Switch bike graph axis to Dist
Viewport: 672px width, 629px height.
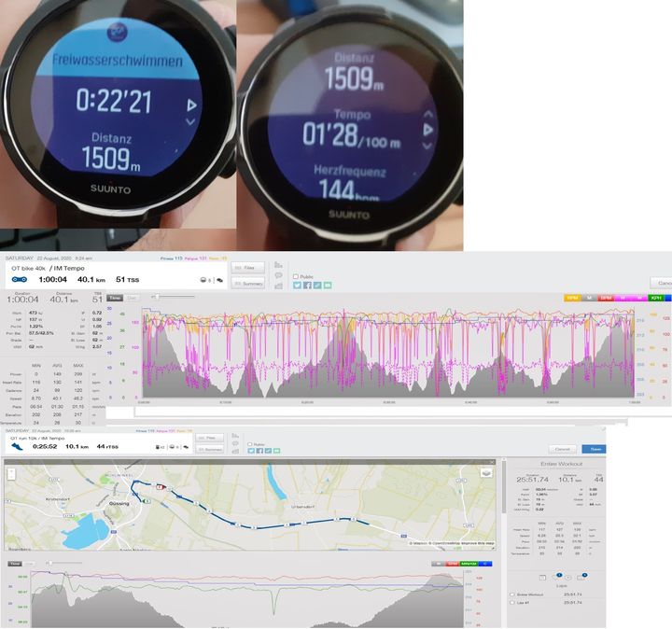[x=132, y=298]
